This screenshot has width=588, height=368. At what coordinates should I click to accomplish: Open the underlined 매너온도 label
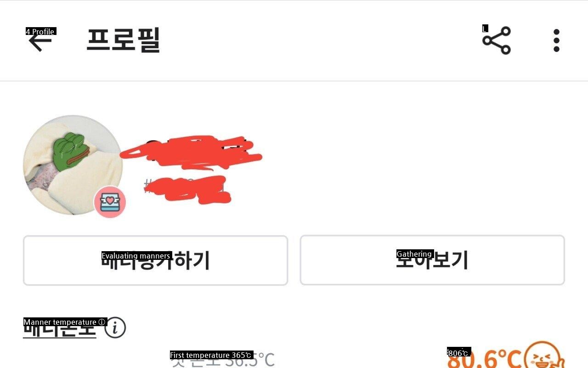point(60,328)
